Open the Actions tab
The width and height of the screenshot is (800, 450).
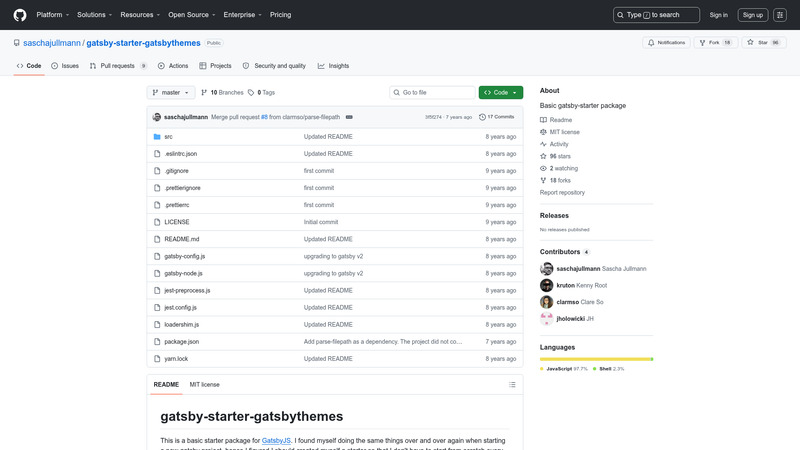click(173, 66)
